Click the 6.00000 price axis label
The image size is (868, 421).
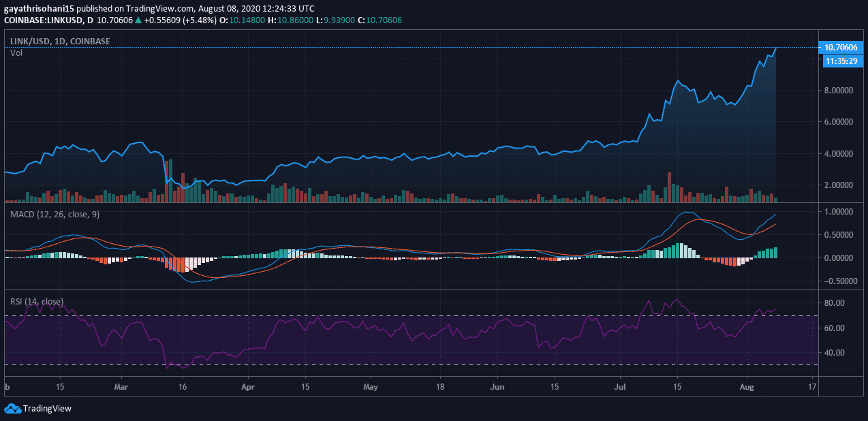(839, 122)
